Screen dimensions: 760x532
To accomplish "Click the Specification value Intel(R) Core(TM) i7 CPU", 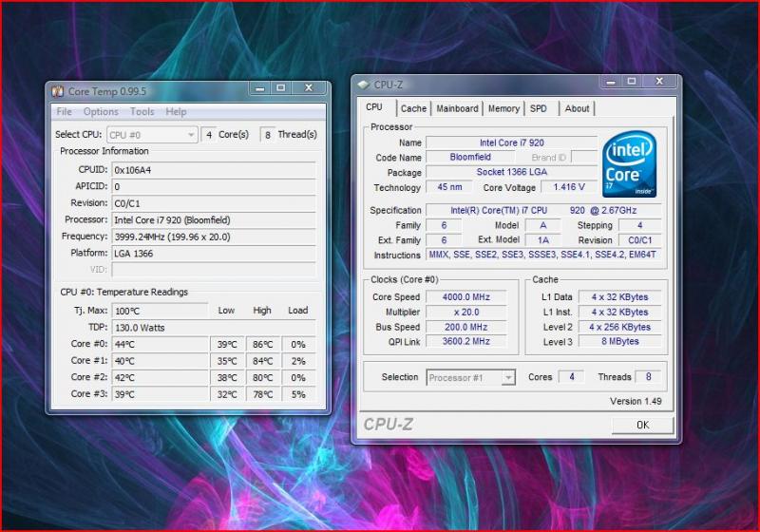I will [x=543, y=210].
